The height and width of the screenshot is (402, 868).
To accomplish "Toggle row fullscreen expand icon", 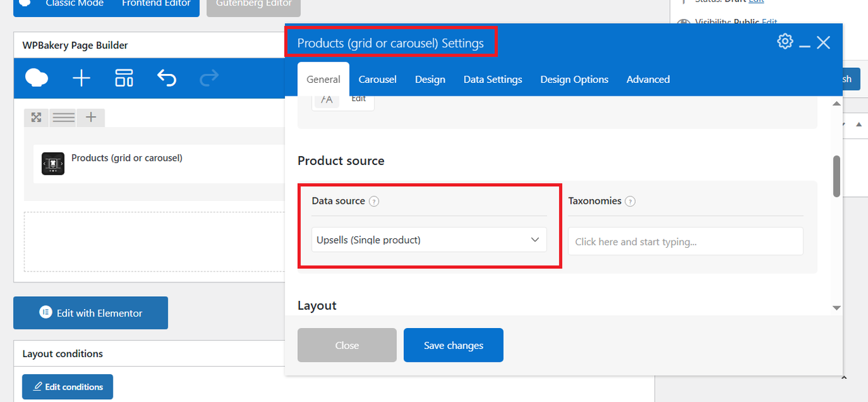I will pos(37,117).
